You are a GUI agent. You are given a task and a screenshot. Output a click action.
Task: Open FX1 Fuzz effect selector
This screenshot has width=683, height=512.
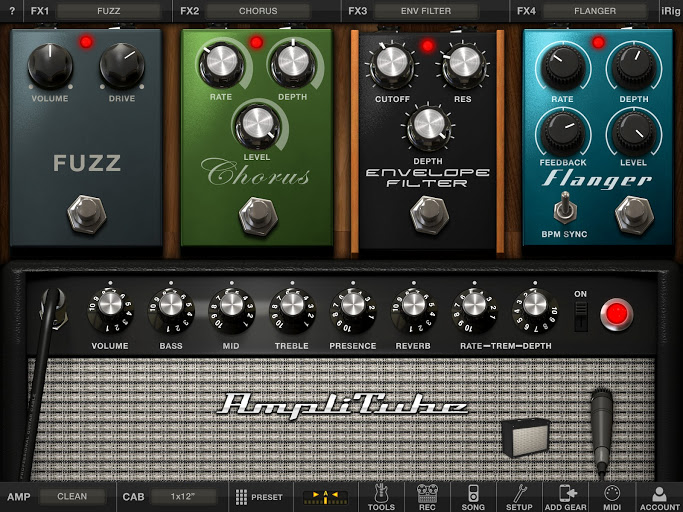pyautogui.click(x=108, y=11)
